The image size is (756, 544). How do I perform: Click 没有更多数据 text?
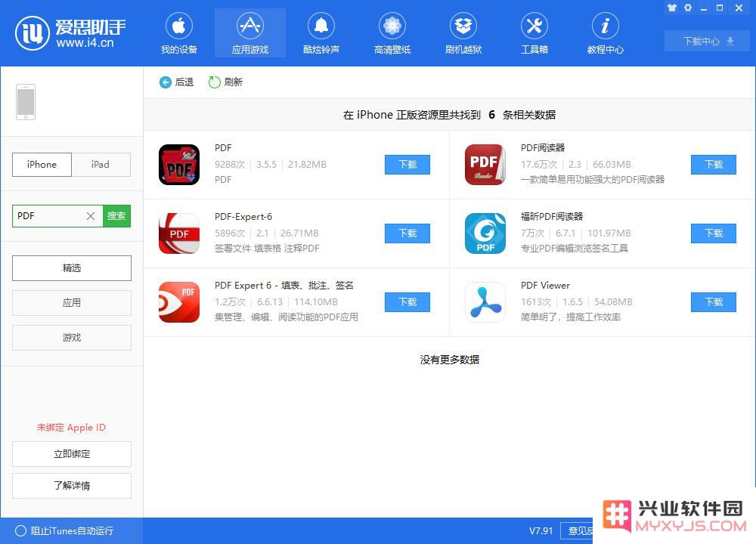(449, 360)
